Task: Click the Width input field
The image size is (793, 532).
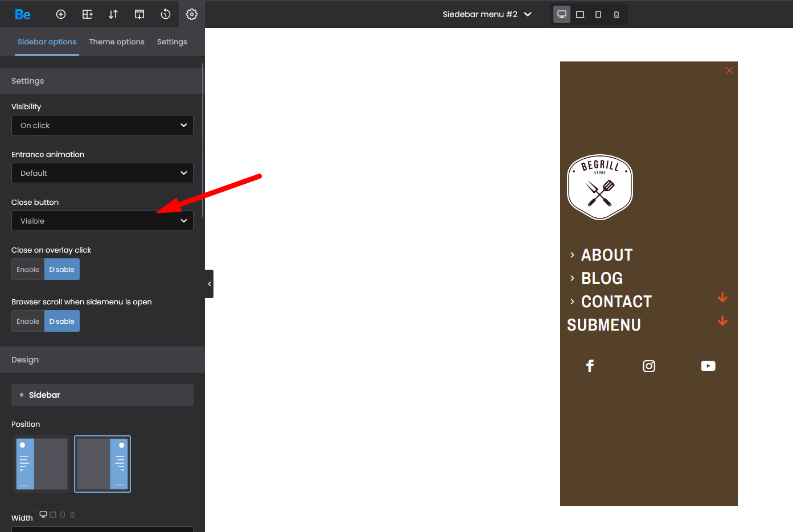Action: (102, 529)
